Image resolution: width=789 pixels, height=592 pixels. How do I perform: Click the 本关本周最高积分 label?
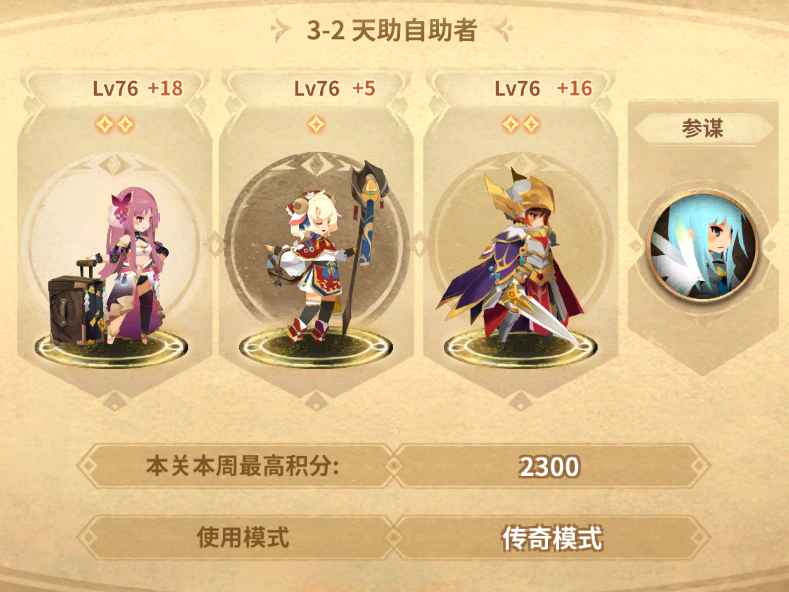coord(243,466)
